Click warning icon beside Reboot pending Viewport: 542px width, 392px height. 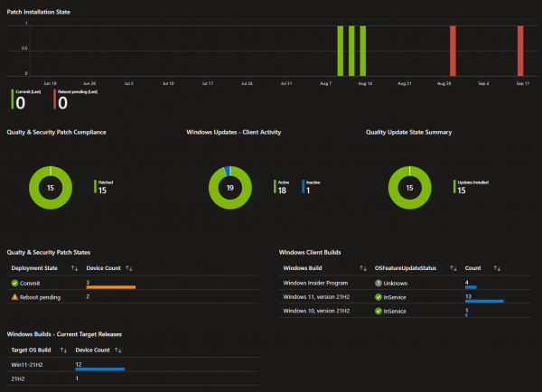tap(14, 297)
